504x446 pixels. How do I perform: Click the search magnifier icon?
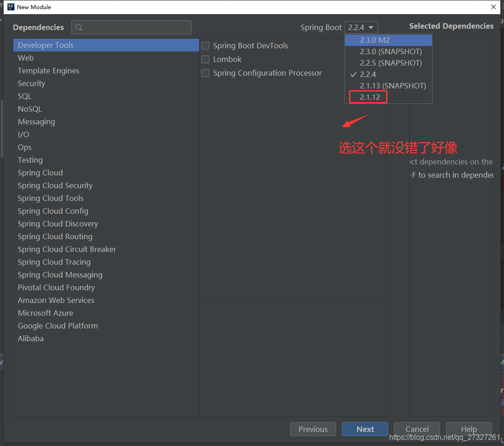[x=79, y=27]
